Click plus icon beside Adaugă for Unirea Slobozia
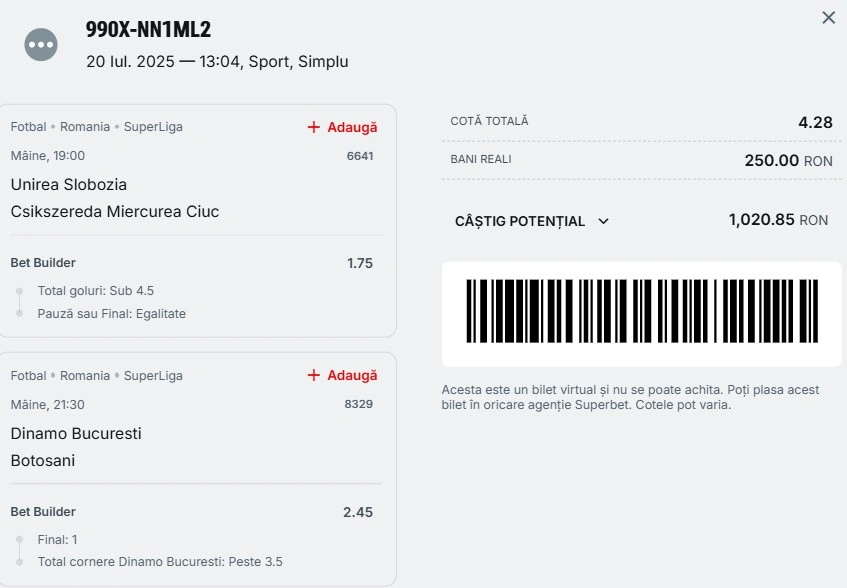This screenshot has width=847, height=588. pyautogui.click(x=314, y=127)
